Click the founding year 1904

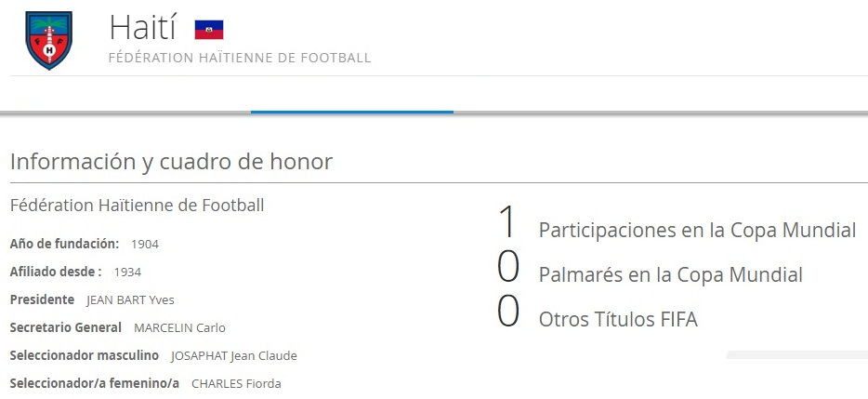[145, 245]
